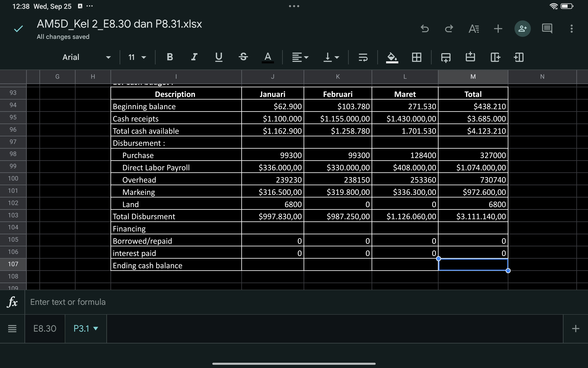
Task: Tap the formula bar input field
Action: coord(306,302)
